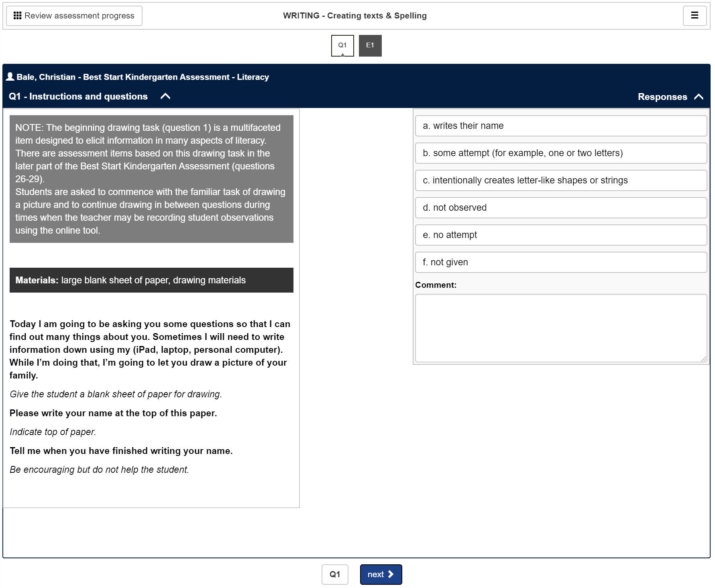Click the Q1 button near the bottom
This screenshot has width=715, height=588.
coord(335,574)
